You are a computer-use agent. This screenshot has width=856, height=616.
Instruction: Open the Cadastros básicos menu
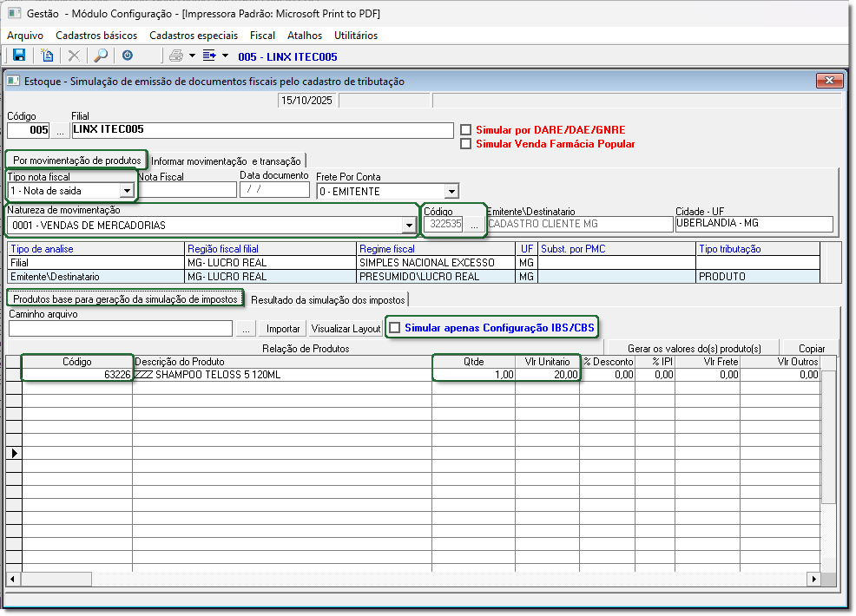(x=96, y=36)
